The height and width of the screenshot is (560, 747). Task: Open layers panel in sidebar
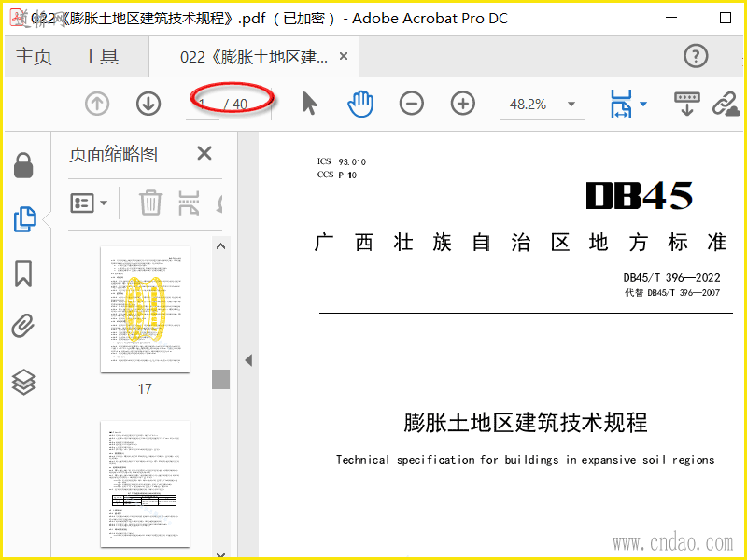click(24, 382)
